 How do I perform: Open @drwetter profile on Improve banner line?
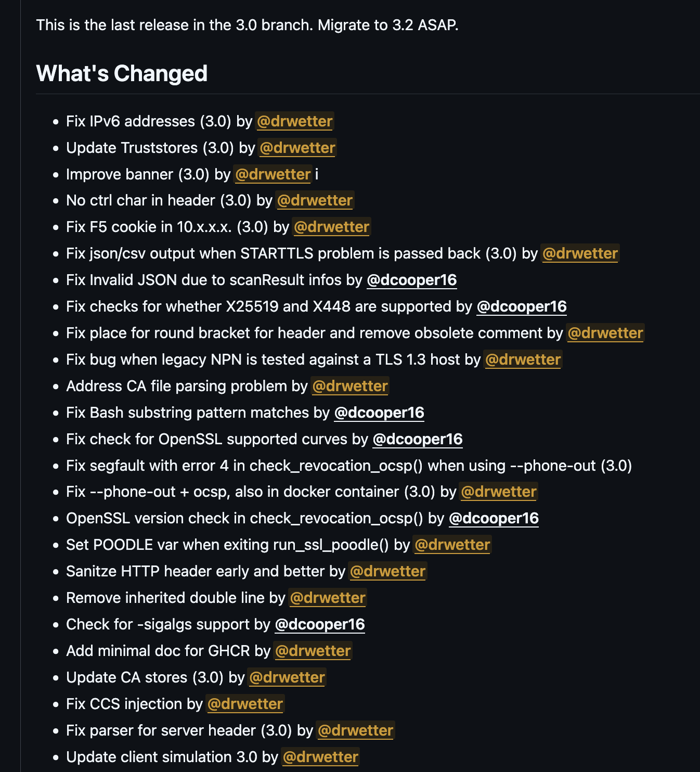(273, 174)
